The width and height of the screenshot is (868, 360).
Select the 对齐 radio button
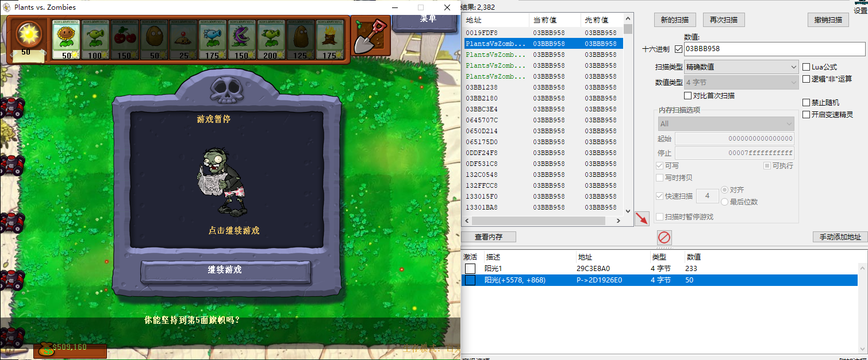pyautogui.click(x=724, y=189)
